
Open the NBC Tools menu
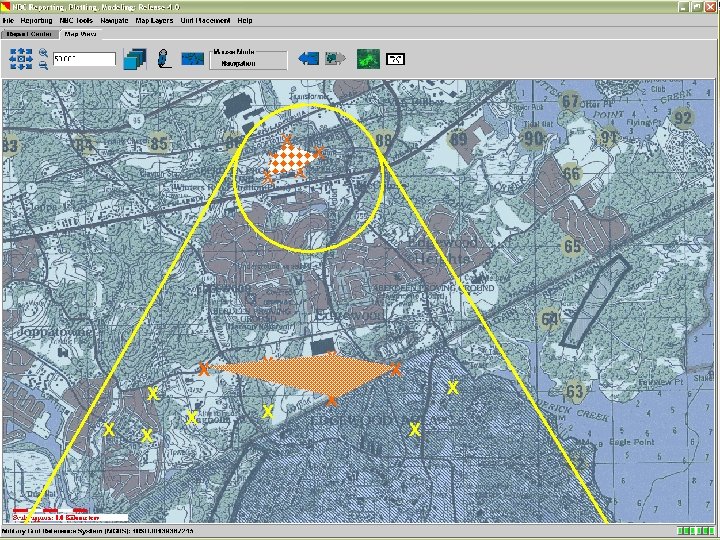point(76,21)
